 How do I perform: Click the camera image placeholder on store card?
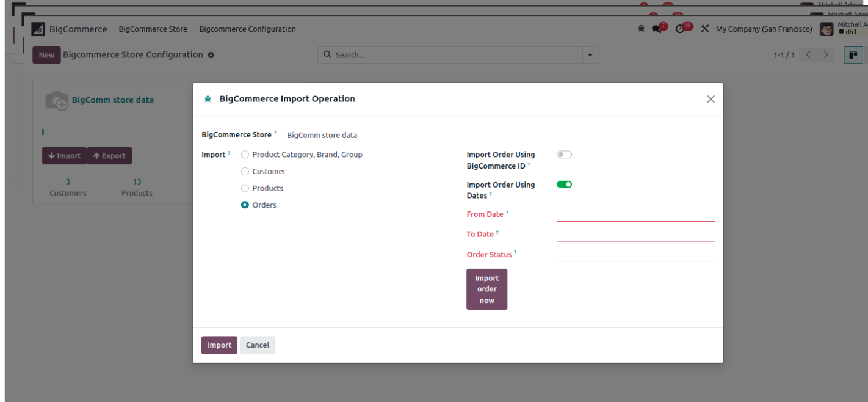(57, 101)
